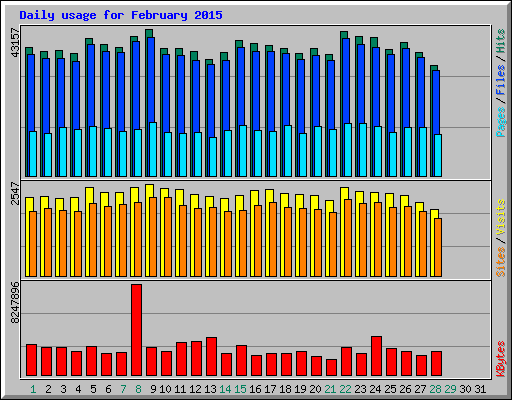Click the 'Sites' legend label

[x=501, y=262]
